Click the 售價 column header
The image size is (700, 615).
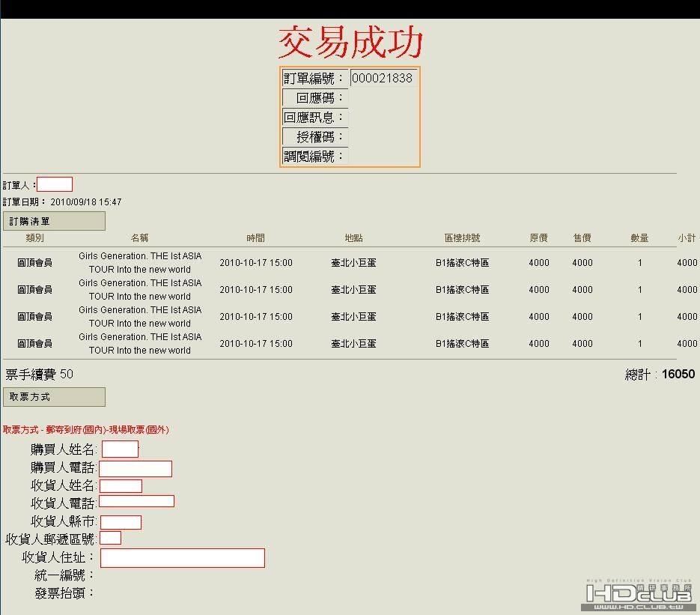tap(582, 237)
